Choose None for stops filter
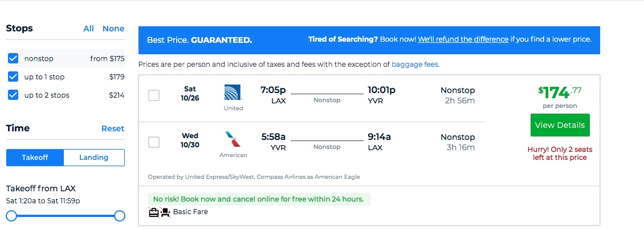The width and height of the screenshot is (644, 229). [x=113, y=29]
